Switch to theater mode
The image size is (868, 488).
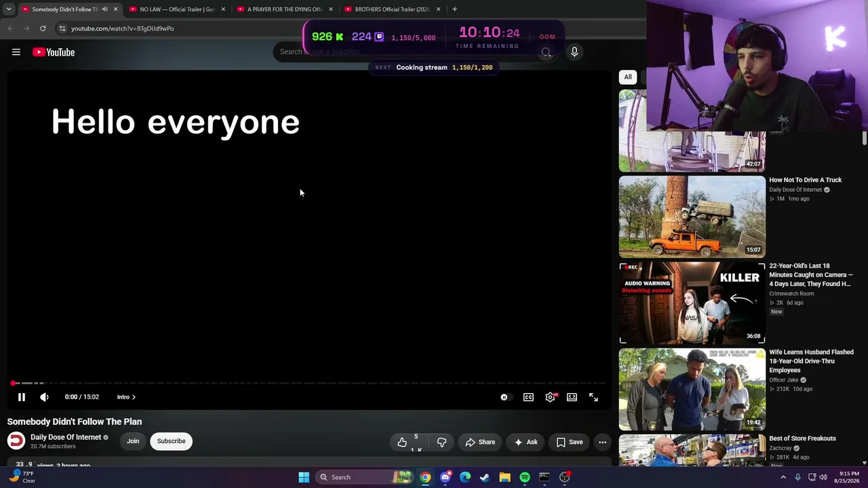(x=572, y=397)
